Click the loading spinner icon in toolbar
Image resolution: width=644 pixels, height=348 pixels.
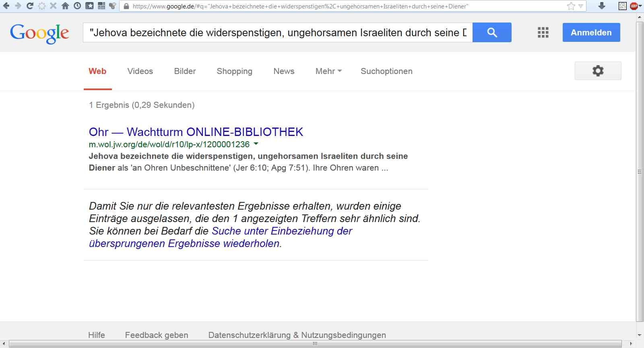41,6
